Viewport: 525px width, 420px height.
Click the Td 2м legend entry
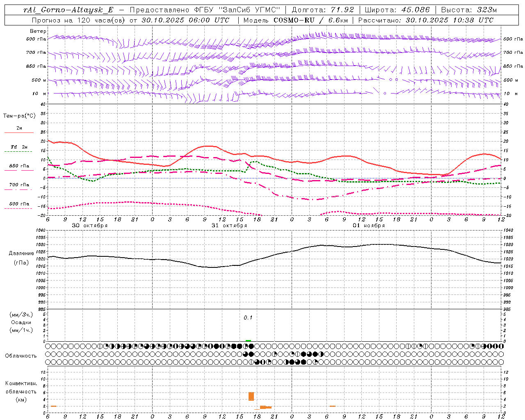[x=19, y=147]
